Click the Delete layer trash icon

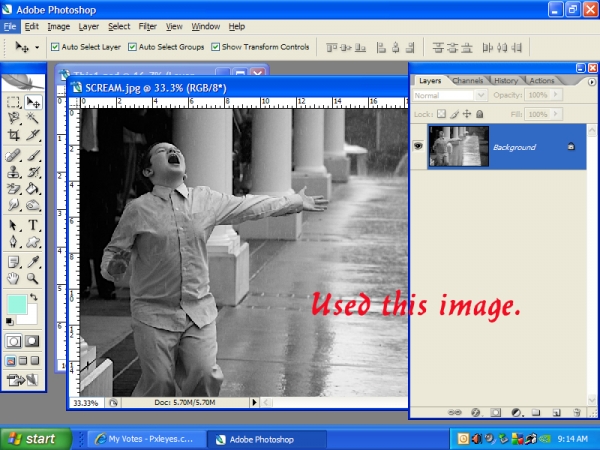[577, 412]
